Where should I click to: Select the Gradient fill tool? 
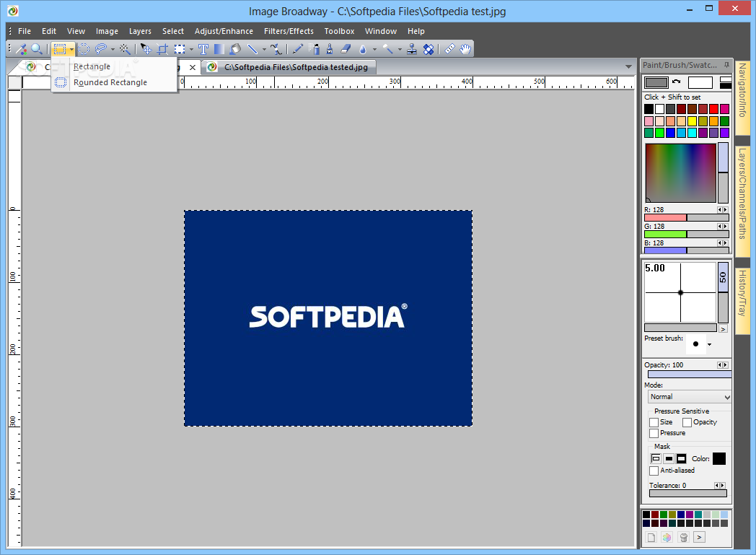[x=219, y=48]
